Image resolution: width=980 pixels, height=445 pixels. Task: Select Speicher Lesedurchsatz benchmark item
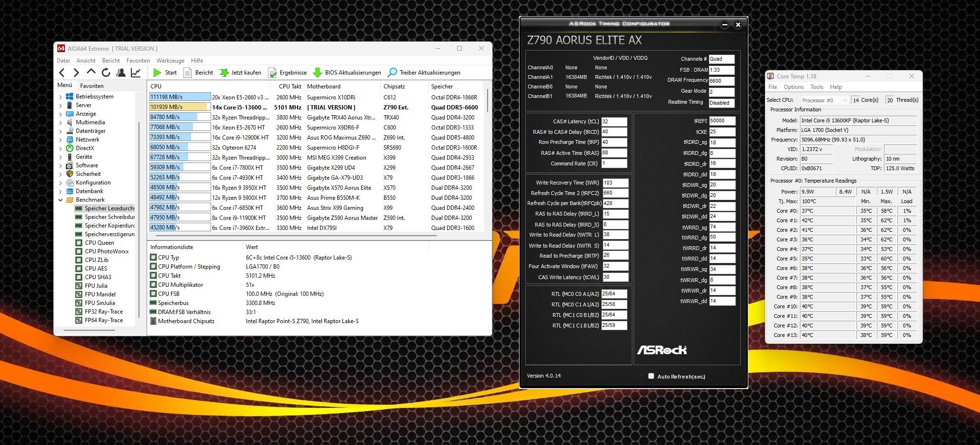105,208
